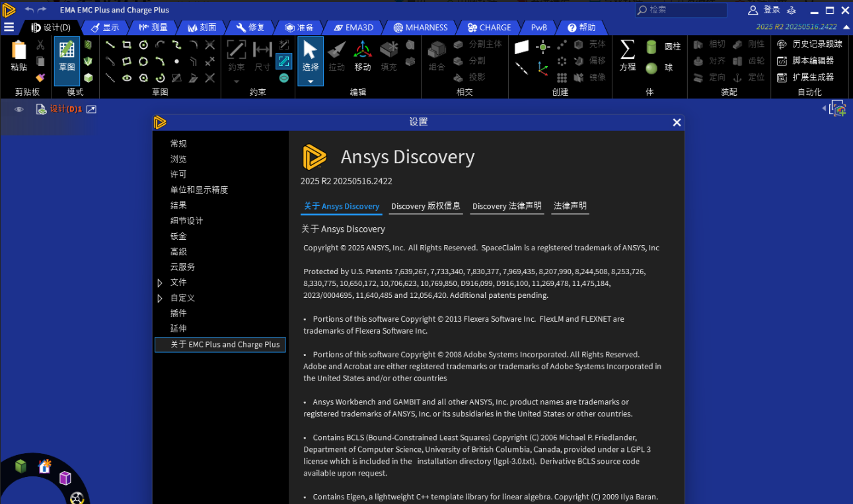Select the circle sketch tool

(x=143, y=45)
